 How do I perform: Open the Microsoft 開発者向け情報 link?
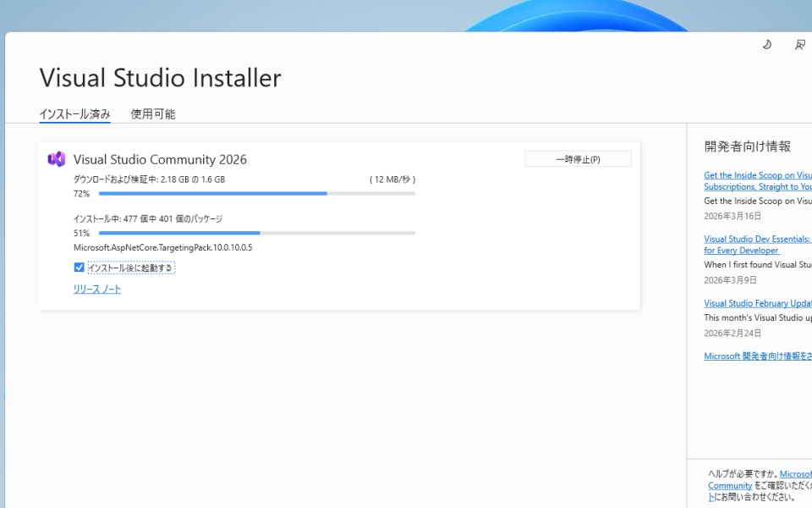pos(757,356)
